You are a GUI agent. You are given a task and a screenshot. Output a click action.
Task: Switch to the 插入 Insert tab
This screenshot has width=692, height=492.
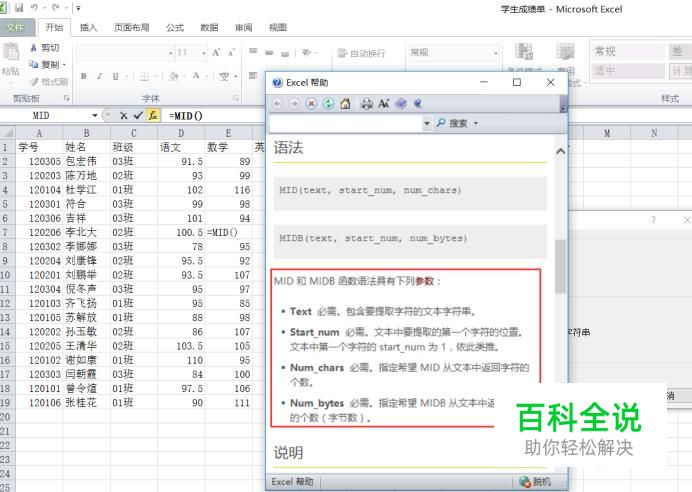click(88, 27)
